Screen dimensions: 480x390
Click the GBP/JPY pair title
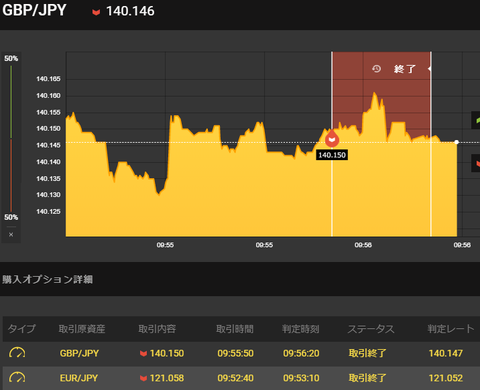pyautogui.click(x=34, y=10)
